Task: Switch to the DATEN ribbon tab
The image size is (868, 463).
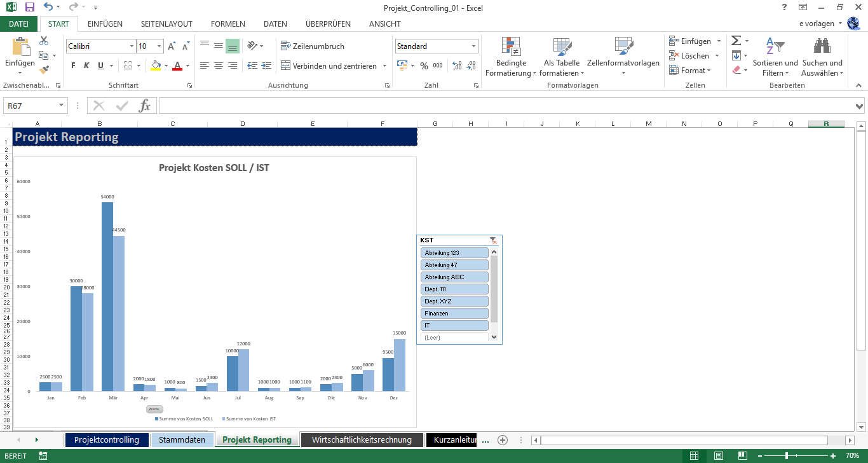Action: [x=275, y=24]
